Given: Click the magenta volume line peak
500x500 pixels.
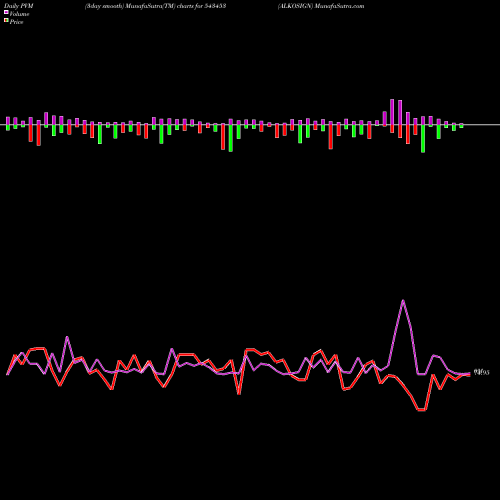Looking at the screenshot, I should pos(403,301).
